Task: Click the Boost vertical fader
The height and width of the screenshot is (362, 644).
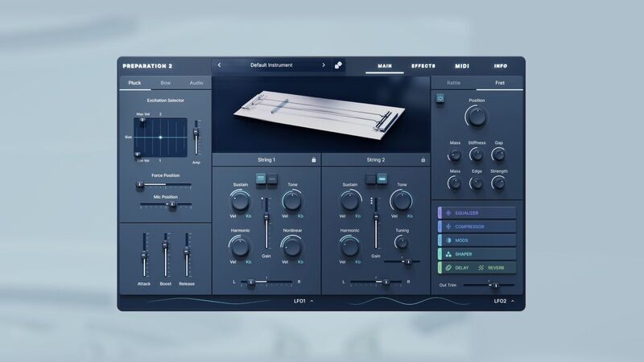Action: (166, 254)
